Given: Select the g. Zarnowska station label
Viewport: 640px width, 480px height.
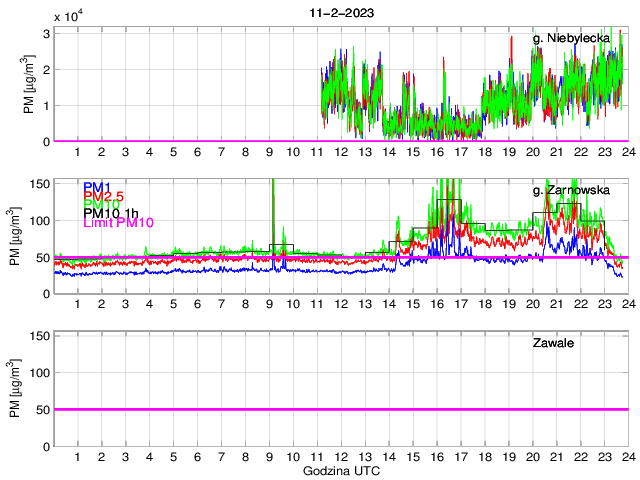Looking at the screenshot, I should [x=571, y=190].
